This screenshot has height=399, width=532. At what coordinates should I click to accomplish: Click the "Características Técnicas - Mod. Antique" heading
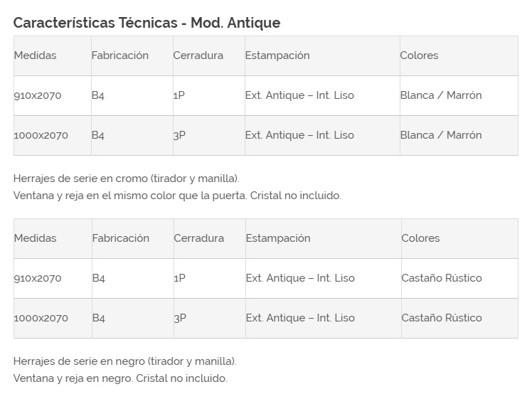click(x=147, y=23)
